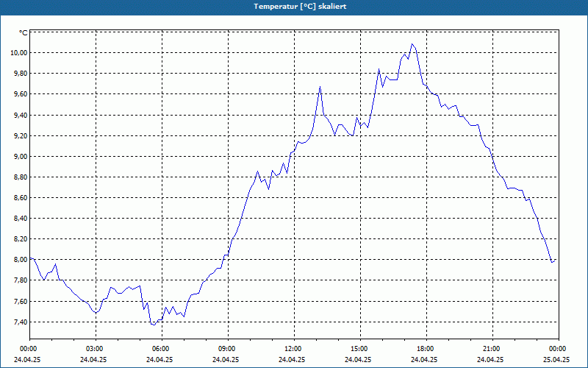Image resolution: width=588 pixels, height=368 pixels.
Task: Select the 9,80 y-axis label
Action: 21,73
